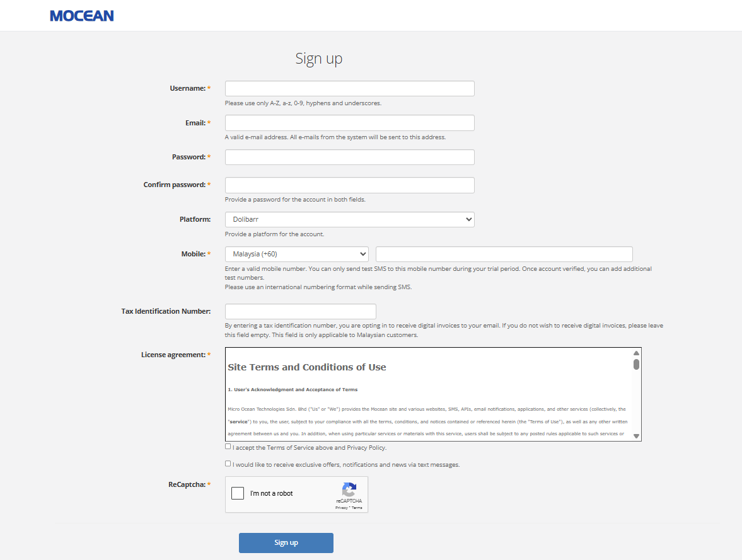
Task: Check the accept Terms of Service checkbox
Action: pos(228,446)
